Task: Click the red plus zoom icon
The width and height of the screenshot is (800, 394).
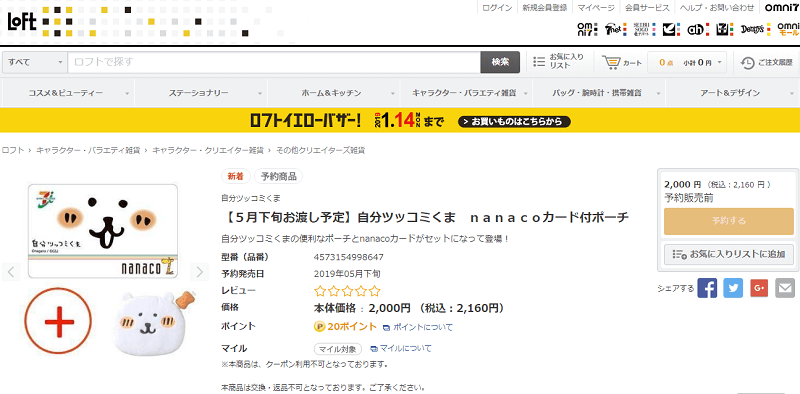Action: pos(58,321)
